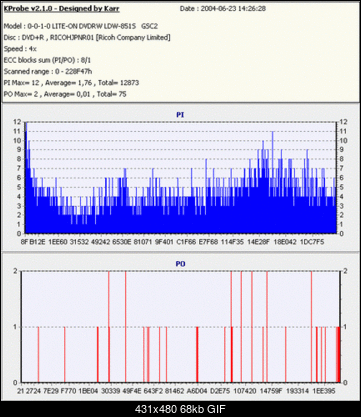Viewport: 361px width, 417px height.
Task: Click the PO axis label 81462
Action: [x=175, y=390]
